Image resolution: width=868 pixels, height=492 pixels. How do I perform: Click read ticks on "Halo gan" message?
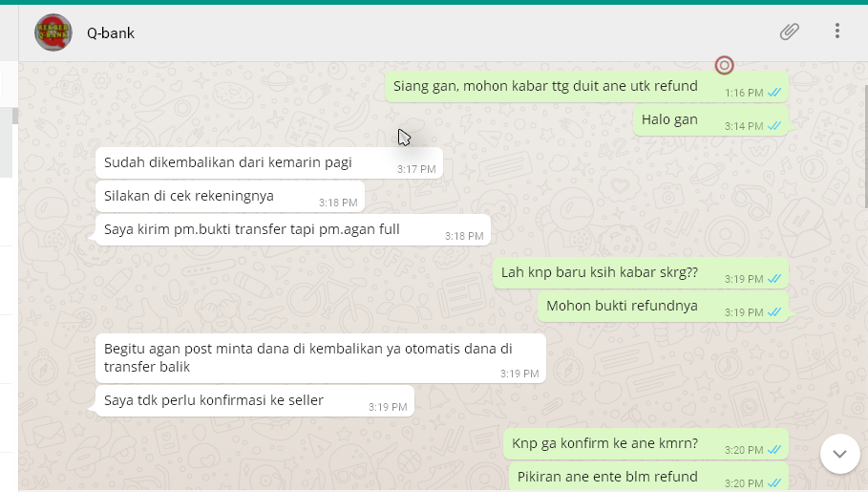tap(774, 126)
